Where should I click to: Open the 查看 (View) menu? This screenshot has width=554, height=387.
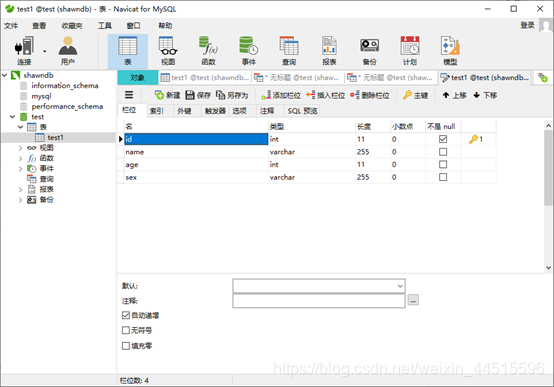pos(39,26)
